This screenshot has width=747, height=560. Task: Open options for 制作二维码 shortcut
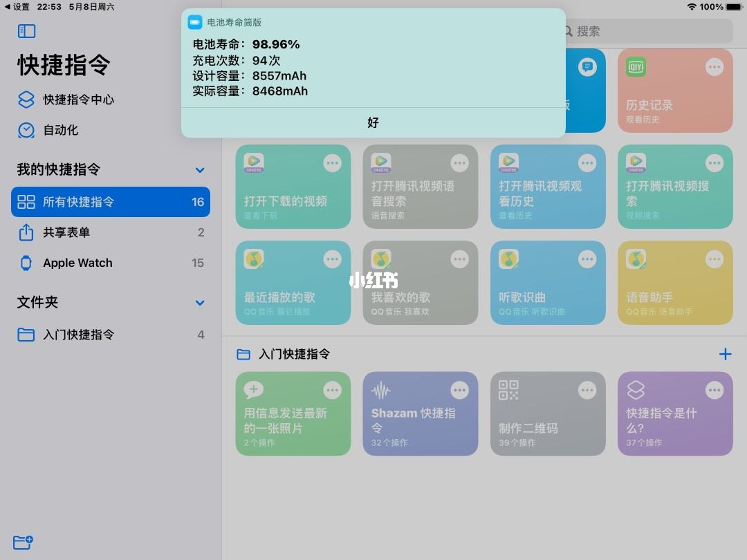tap(587, 390)
